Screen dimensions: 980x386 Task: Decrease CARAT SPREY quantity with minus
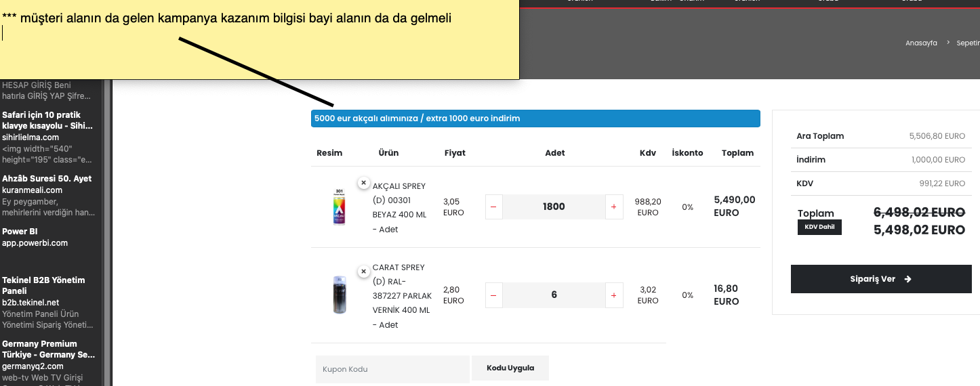pos(493,295)
